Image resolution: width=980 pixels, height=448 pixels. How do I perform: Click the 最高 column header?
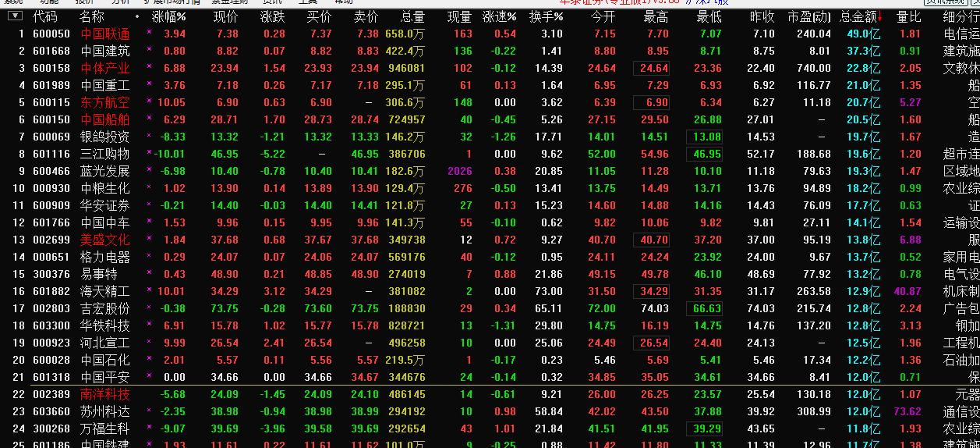tap(656, 16)
